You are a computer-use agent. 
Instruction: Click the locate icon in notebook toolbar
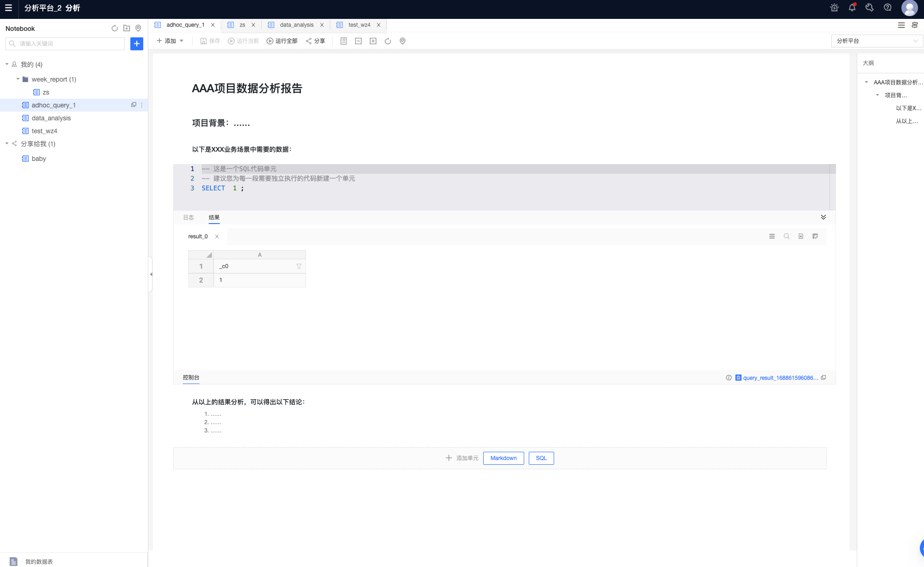tap(402, 41)
